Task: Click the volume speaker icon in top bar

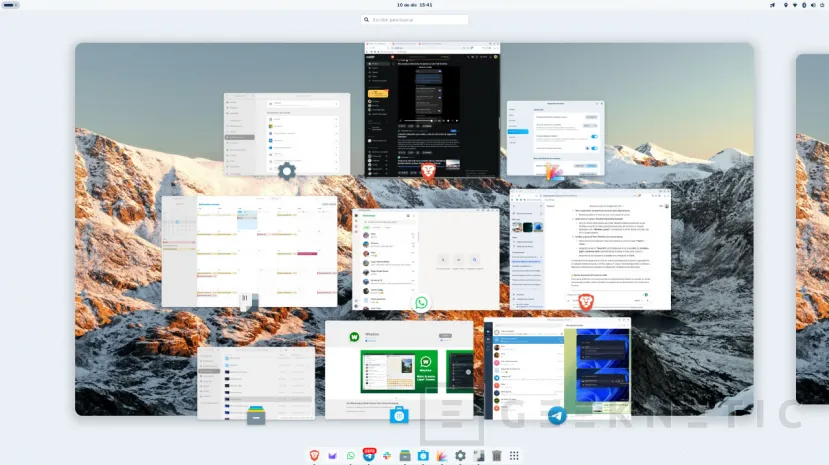Action: [813, 5]
